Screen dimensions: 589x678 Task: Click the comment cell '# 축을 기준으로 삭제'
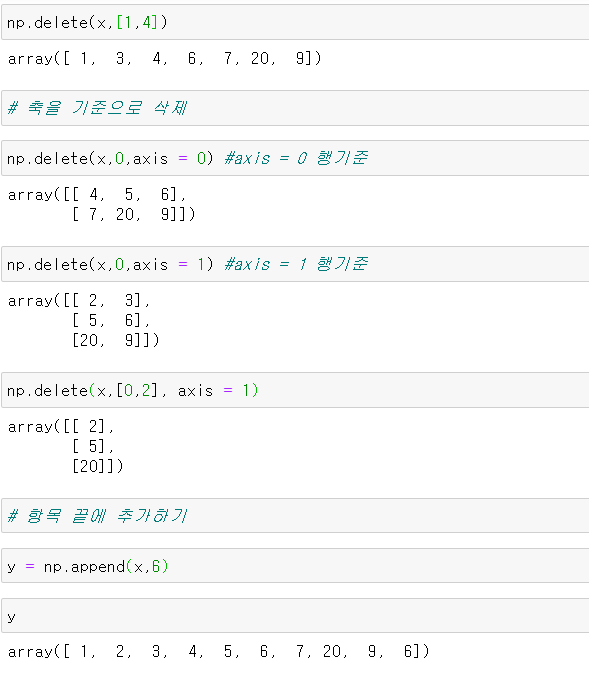coord(295,108)
